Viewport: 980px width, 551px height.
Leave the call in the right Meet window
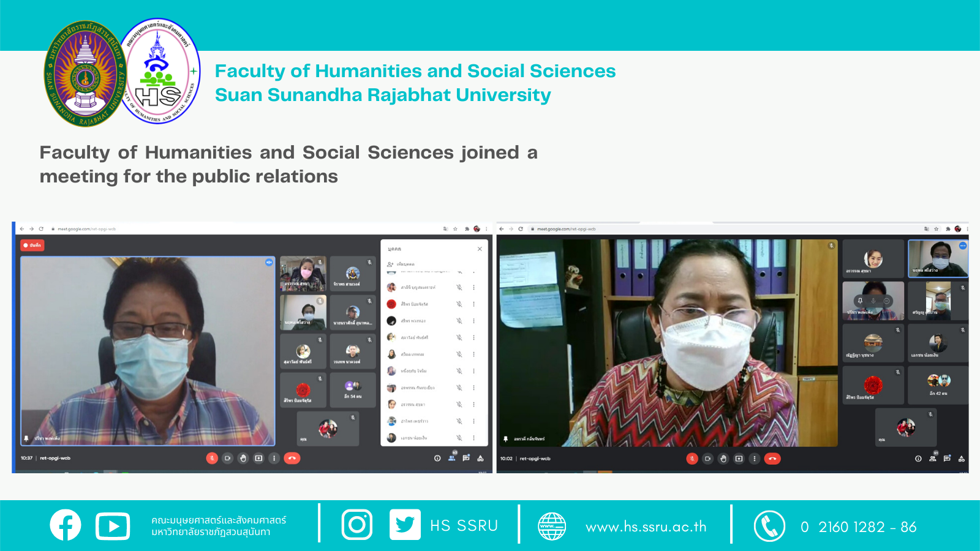pos(772,459)
